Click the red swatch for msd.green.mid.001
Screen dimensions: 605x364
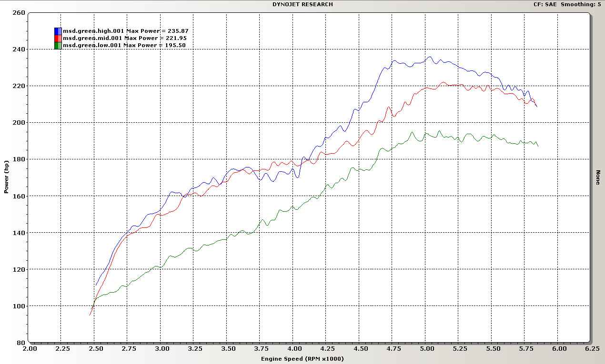click(x=58, y=38)
